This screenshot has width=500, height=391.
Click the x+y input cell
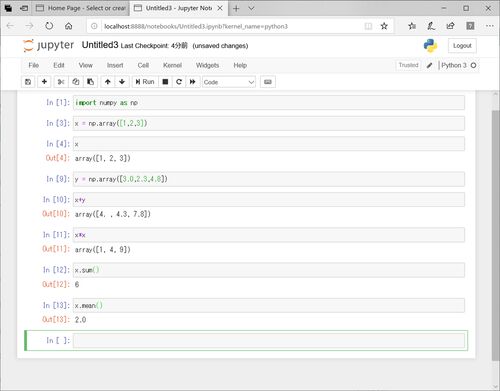coord(269,200)
